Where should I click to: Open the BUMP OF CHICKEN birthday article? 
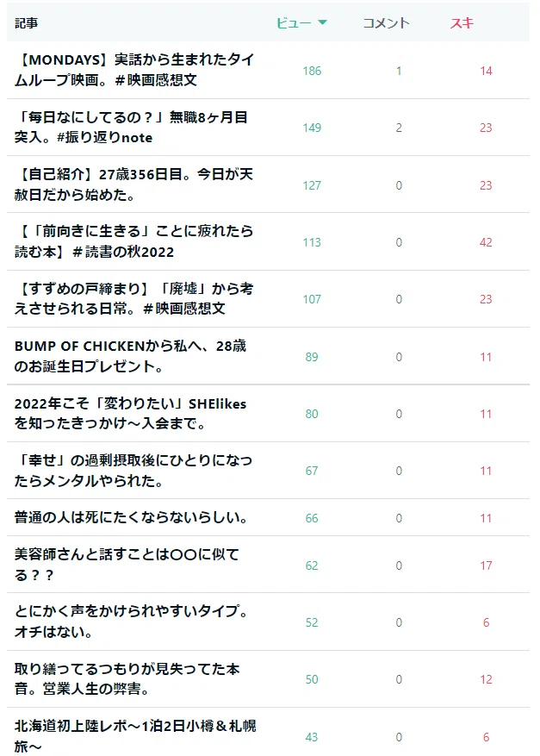pos(130,356)
